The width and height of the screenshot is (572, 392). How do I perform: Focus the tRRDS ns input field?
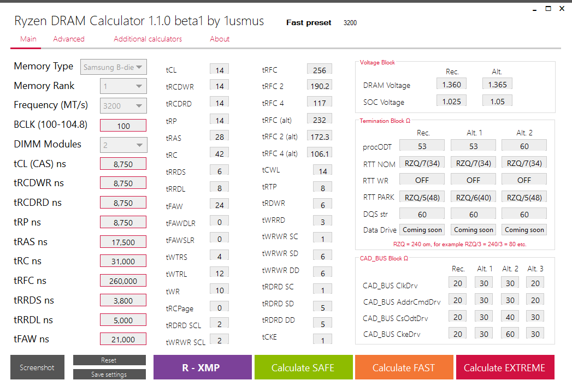tap(123, 300)
